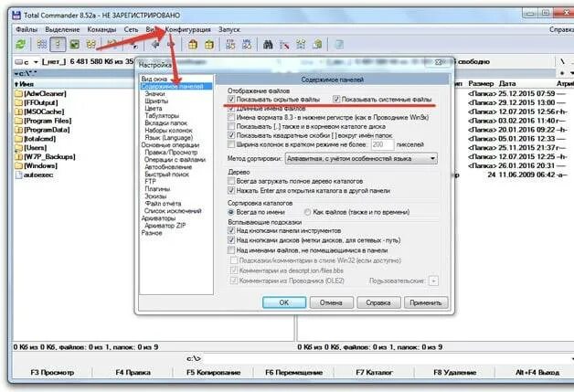574x392 pixels.
Task: Open the multi-rename tool icon
Action: coord(284,45)
